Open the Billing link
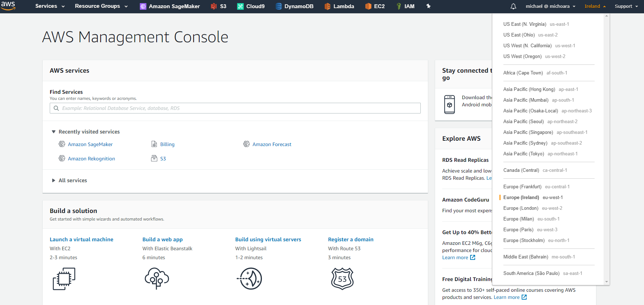The height and width of the screenshot is (305, 644). pyautogui.click(x=167, y=144)
